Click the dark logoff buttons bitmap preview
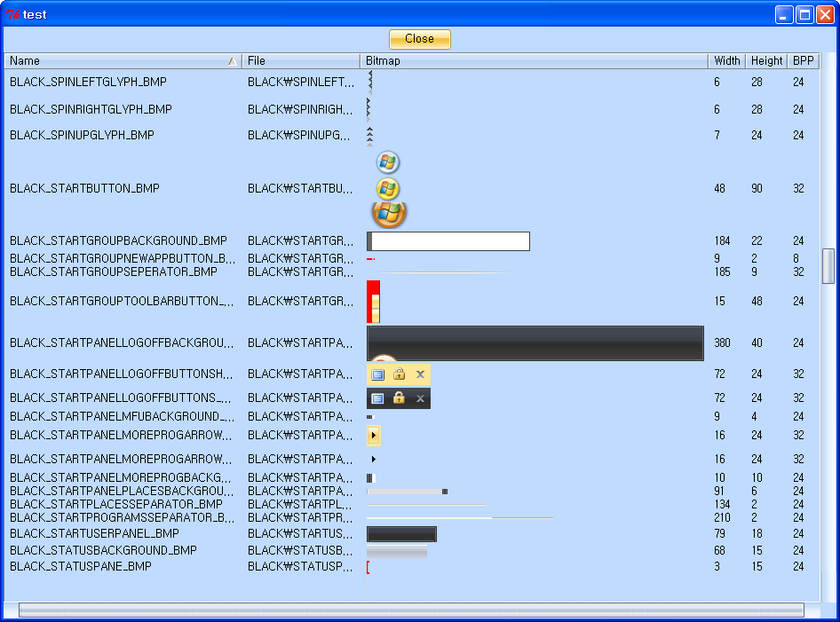The height and width of the screenshot is (622, 840). point(399,398)
